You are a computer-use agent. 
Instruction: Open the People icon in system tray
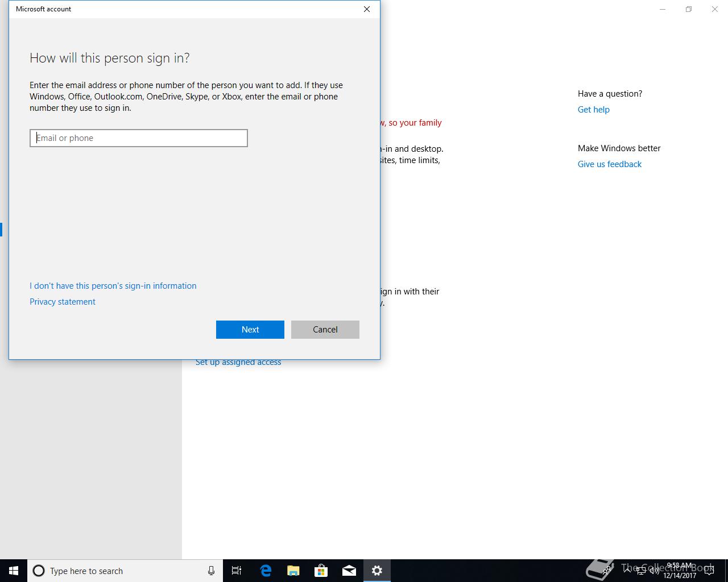(x=607, y=571)
